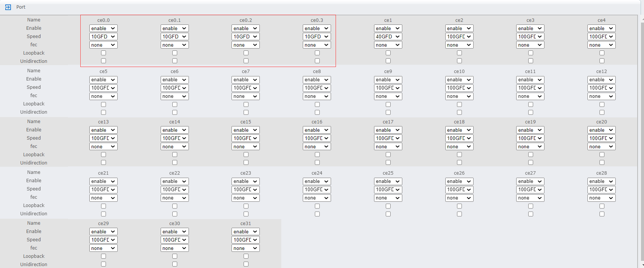Open Speed dropdown for port ce20
The height and width of the screenshot is (268, 644).
point(601,138)
